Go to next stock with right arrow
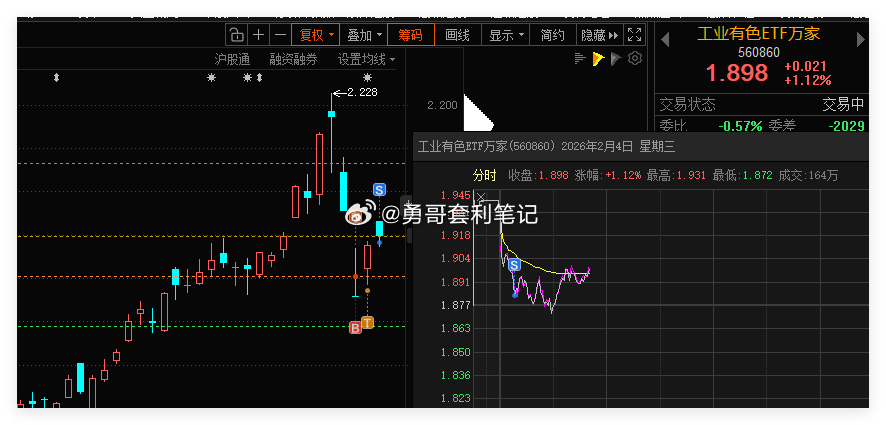Viewport: 886px width, 425px height. click(x=861, y=40)
